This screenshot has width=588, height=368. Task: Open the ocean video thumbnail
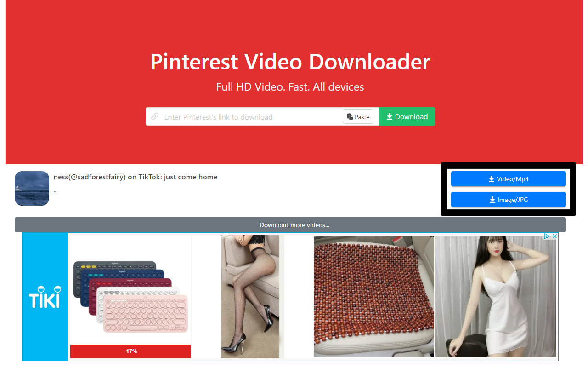coord(32,188)
